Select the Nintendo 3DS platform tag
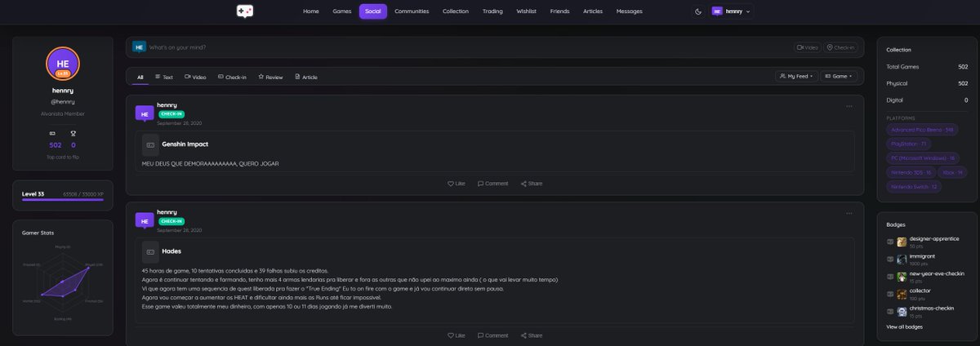This screenshot has height=346, width=980. click(910, 172)
